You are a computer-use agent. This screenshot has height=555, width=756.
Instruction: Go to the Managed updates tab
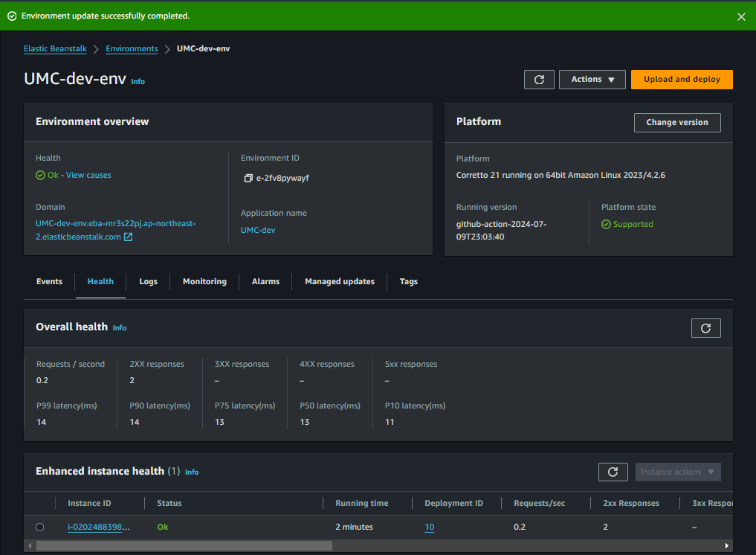(340, 281)
